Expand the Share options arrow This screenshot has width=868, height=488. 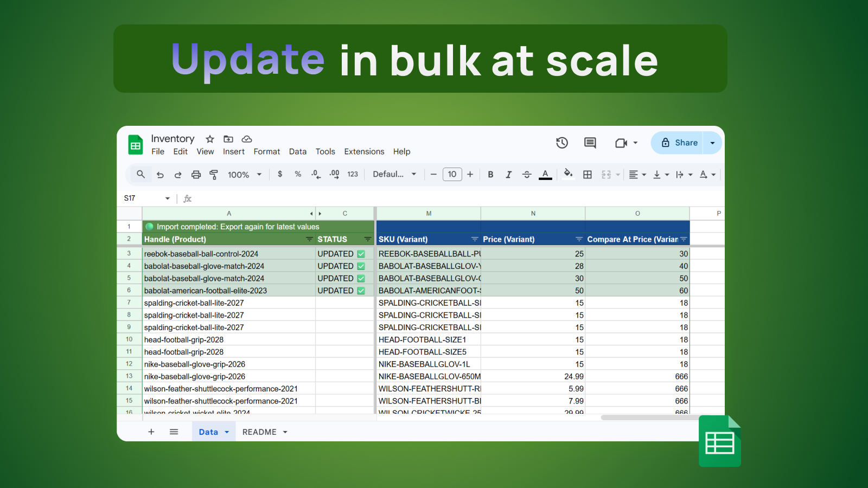pos(712,143)
